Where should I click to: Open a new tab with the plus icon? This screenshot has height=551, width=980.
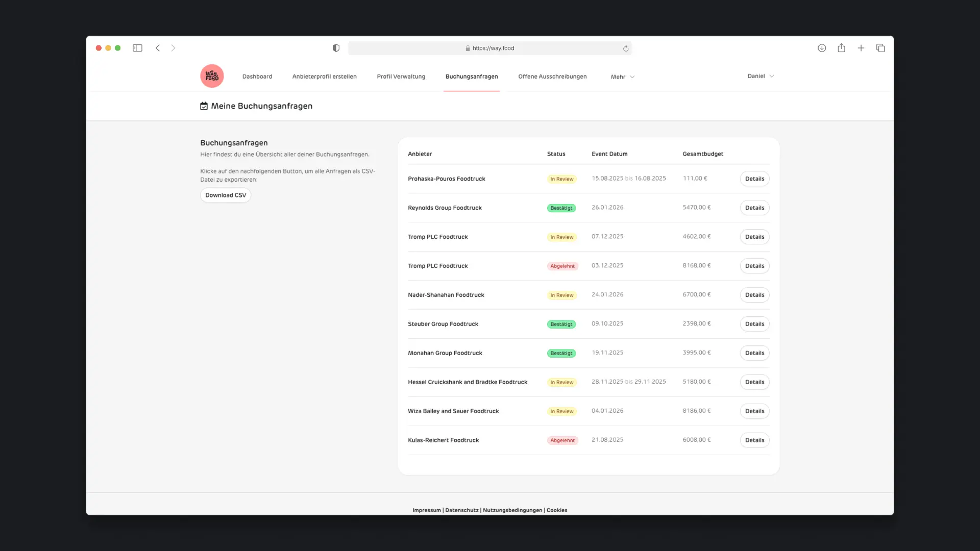click(861, 47)
